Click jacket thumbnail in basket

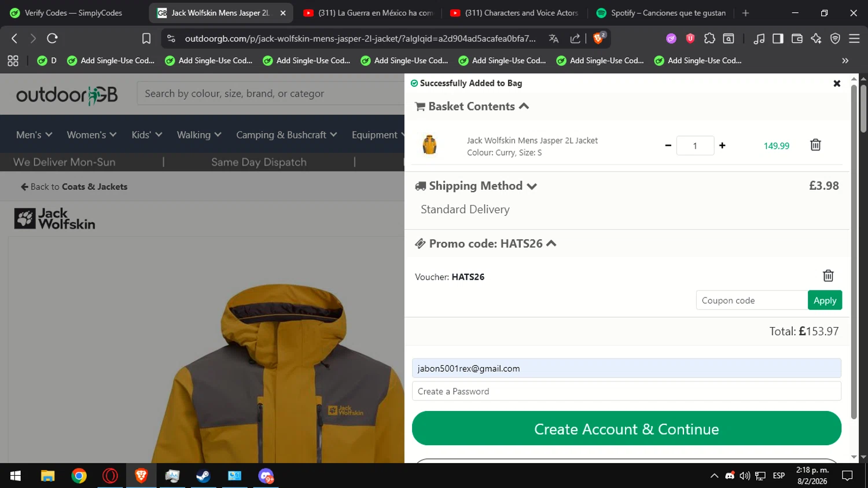(429, 145)
